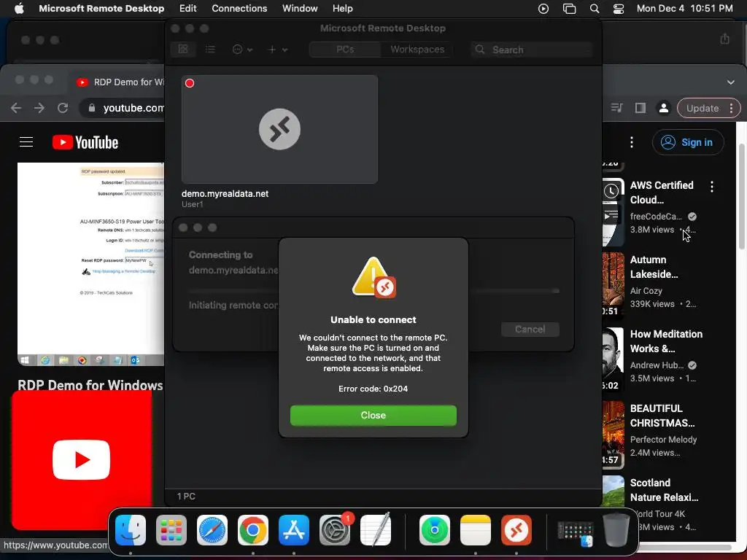Click the Air Cozy channel name

coord(646,290)
